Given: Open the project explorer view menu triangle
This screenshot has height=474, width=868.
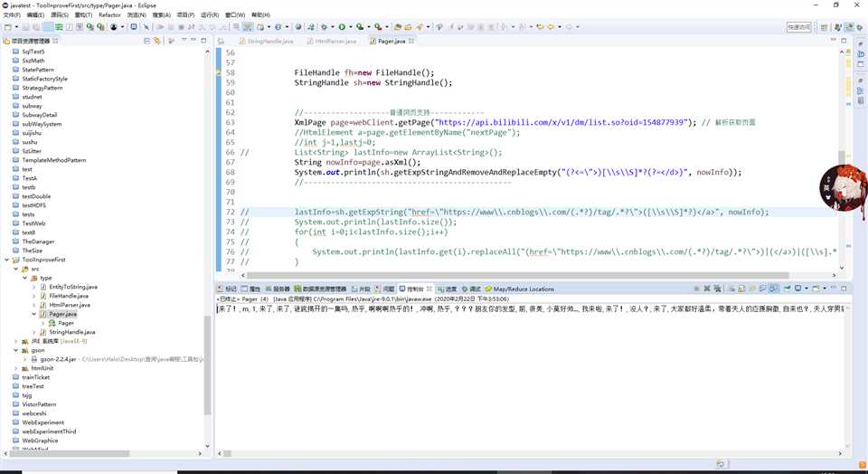Looking at the screenshot, I should (x=184, y=41).
